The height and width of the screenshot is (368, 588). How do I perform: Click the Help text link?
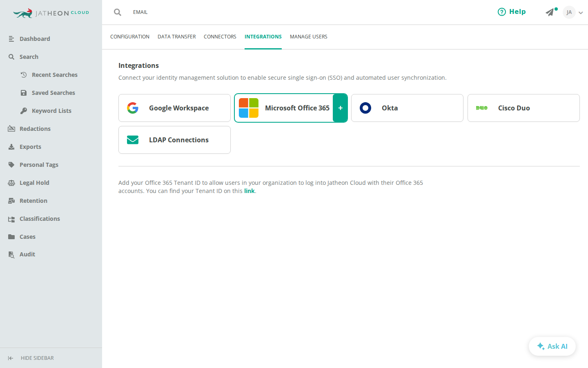517,12
